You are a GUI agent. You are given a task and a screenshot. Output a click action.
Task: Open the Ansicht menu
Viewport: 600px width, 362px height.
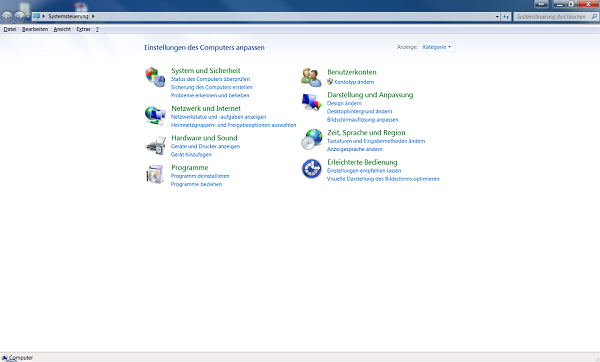point(62,29)
